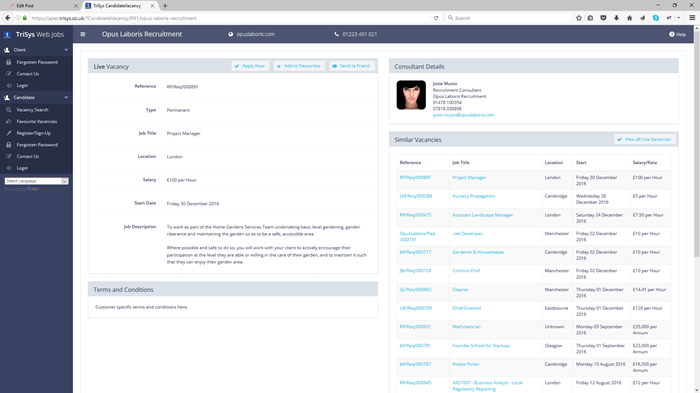Open toolbar overflow dropdown arrow

click(x=679, y=18)
